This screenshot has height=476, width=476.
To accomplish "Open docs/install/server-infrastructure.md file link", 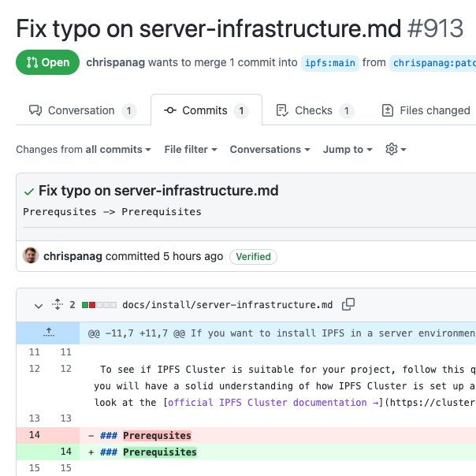I will 228,304.
